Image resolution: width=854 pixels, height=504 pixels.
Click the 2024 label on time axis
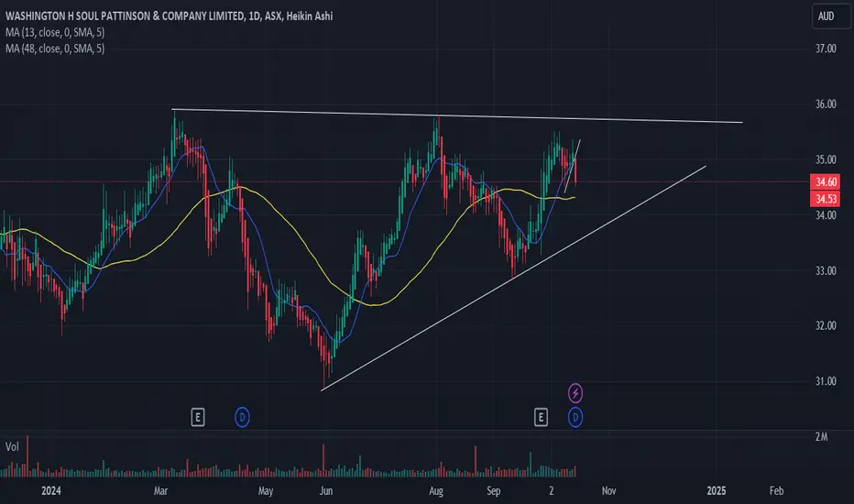click(x=51, y=491)
